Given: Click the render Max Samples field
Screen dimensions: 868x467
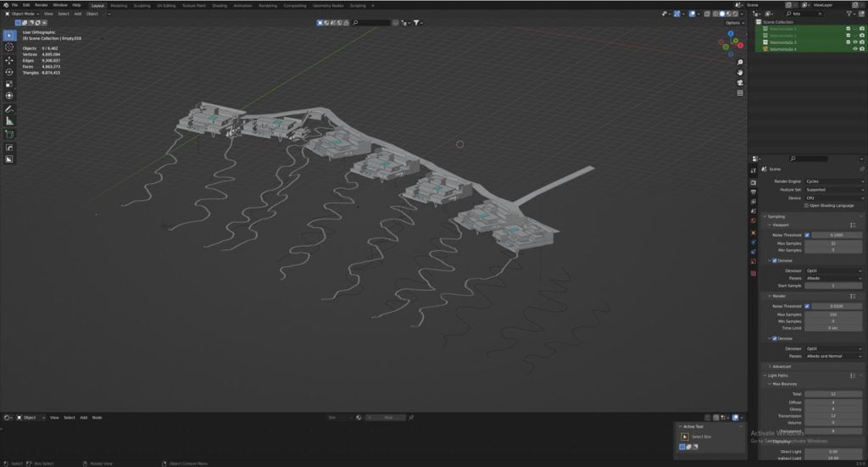Looking at the screenshot, I should (x=834, y=314).
